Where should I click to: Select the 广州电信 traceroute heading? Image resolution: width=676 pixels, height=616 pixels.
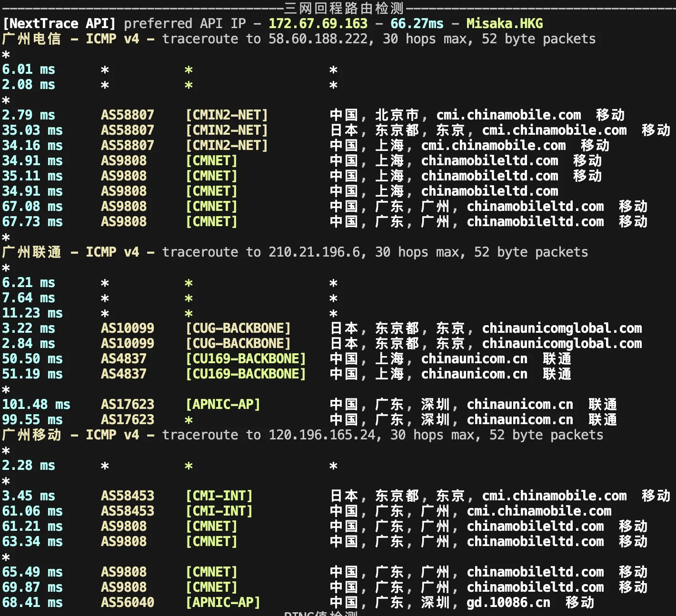(x=299, y=39)
